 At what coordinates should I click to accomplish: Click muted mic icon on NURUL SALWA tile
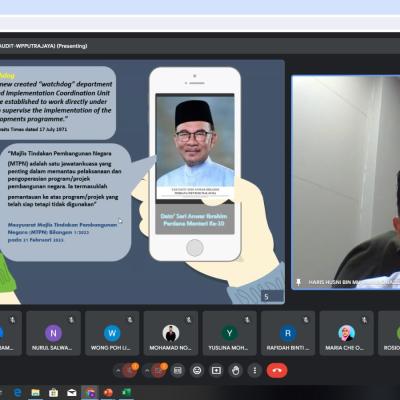71,320
